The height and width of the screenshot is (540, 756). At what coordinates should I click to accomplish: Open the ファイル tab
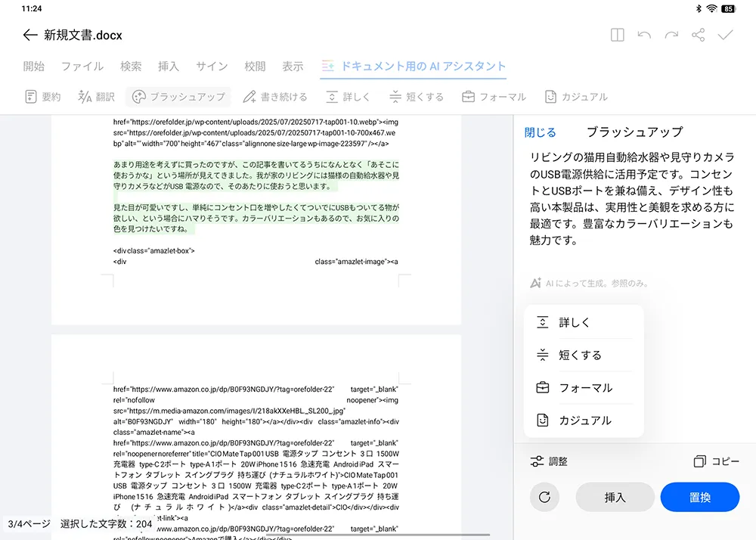[x=82, y=66]
